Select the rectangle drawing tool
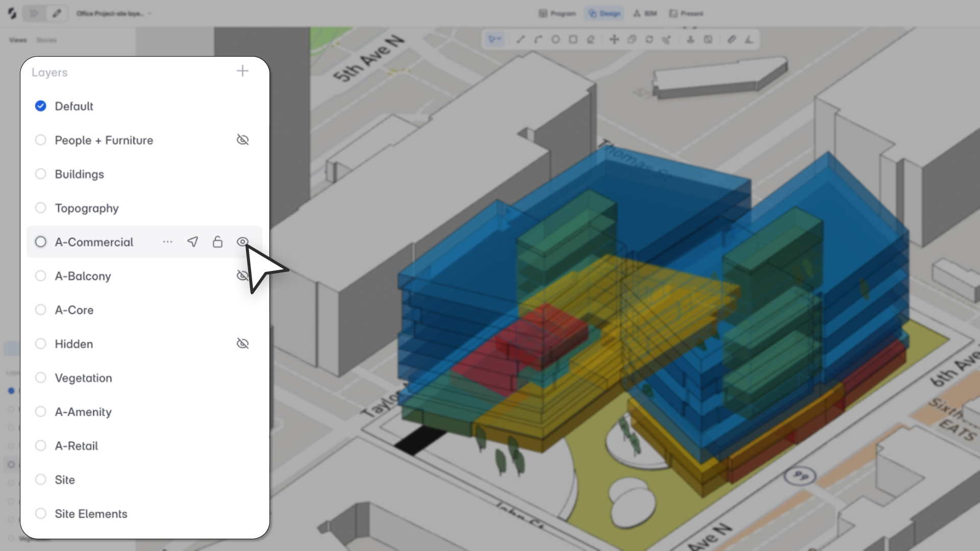The image size is (980, 551). 573,39
